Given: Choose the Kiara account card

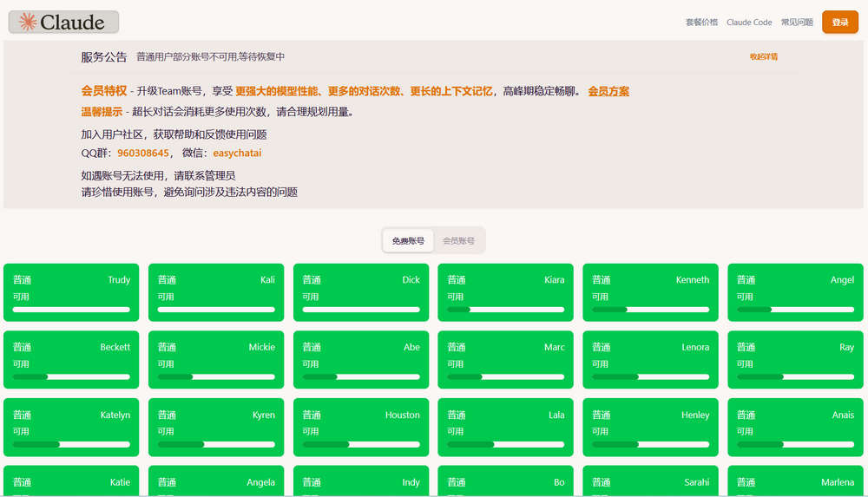Looking at the screenshot, I should click(505, 292).
